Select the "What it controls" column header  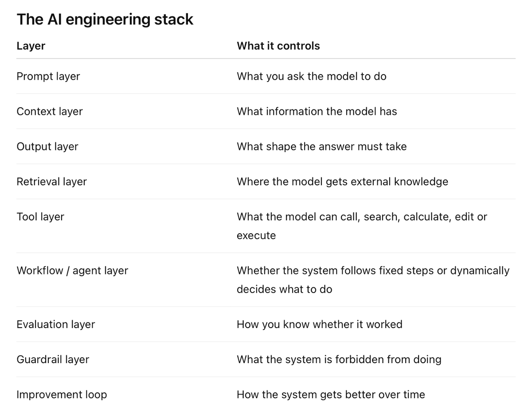point(278,46)
